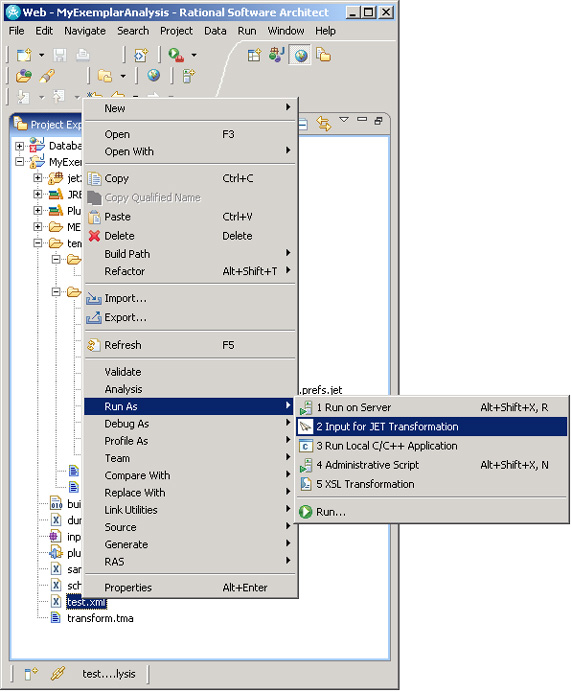Click the green Run... icon
This screenshot has width=572, height=692.
305,512
